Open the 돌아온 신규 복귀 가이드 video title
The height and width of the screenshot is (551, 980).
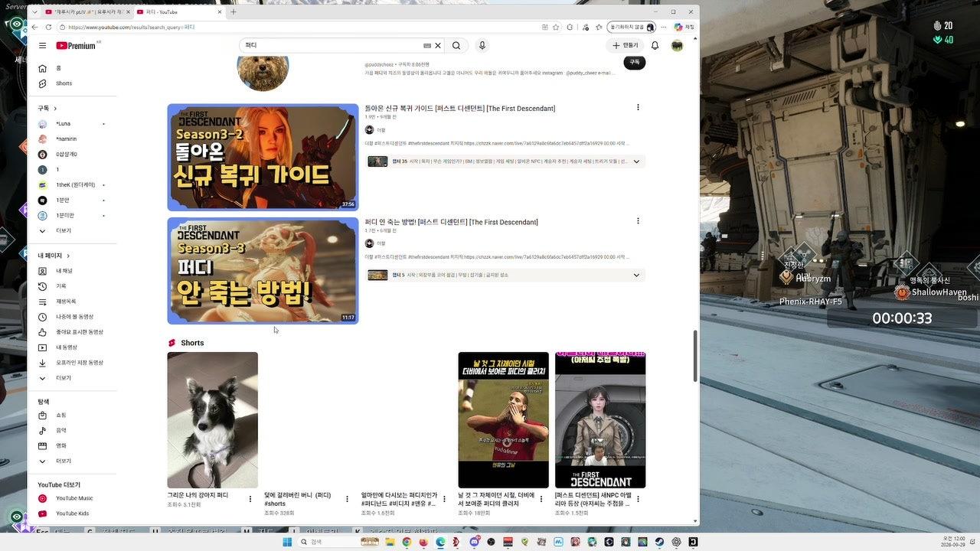(459, 109)
